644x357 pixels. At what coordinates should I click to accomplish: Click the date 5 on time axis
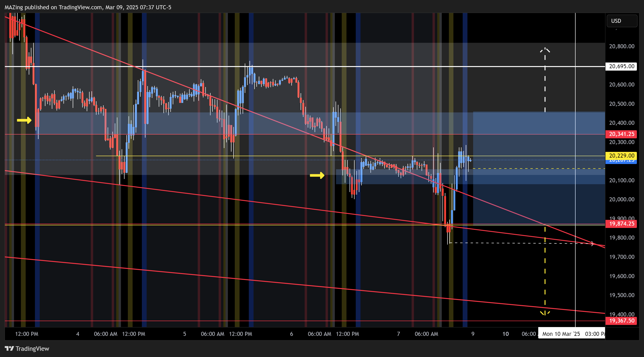pyautogui.click(x=184, y=334)
